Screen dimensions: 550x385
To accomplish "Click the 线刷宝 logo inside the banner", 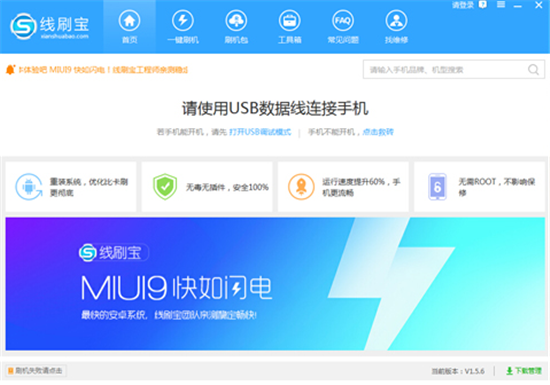I will click(114, 252).
